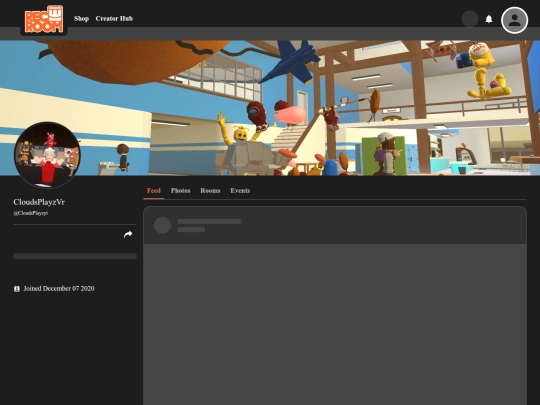Open the Shop link
540x405 pixels.
click(x=81, y=19)
